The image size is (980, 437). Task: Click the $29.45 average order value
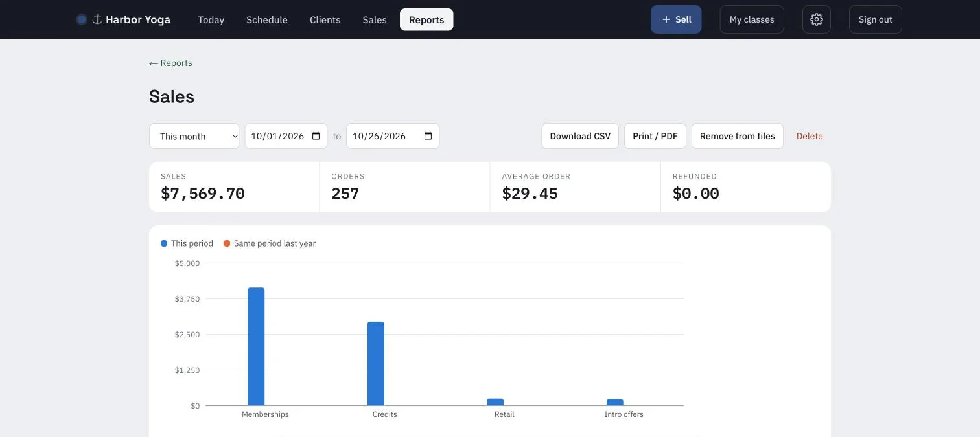[530, 194]
